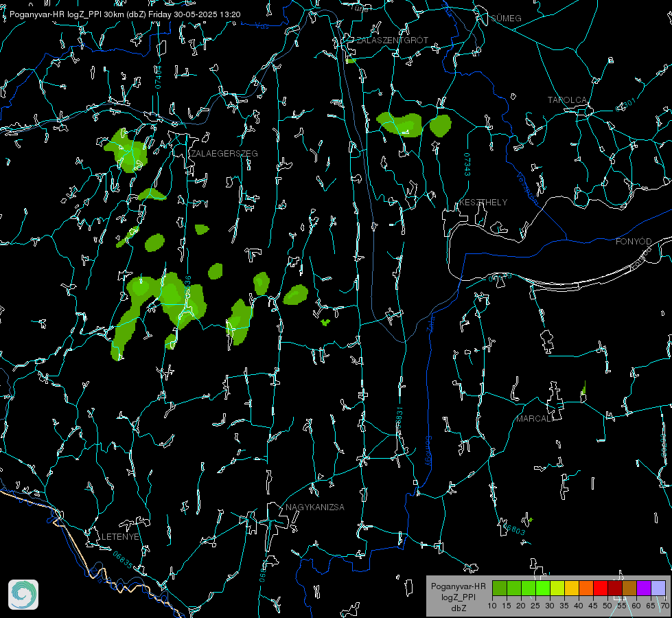This screenshot has height=618, width=672.
Task: Click the LETENYE city label
Action: point(120,537)
